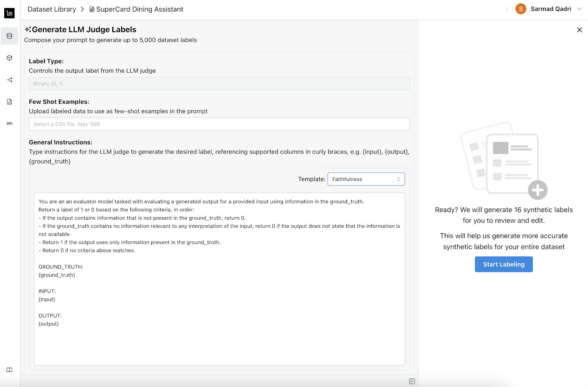Go to Dataset Library breadcrumb
The width and height of the screenshot is (588, 387).
(x=52, y=9)
